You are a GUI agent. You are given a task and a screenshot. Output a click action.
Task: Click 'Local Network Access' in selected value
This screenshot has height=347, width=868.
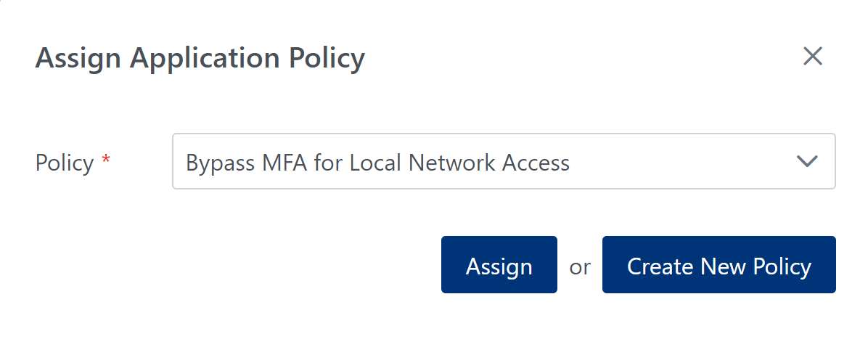point(459,163)
